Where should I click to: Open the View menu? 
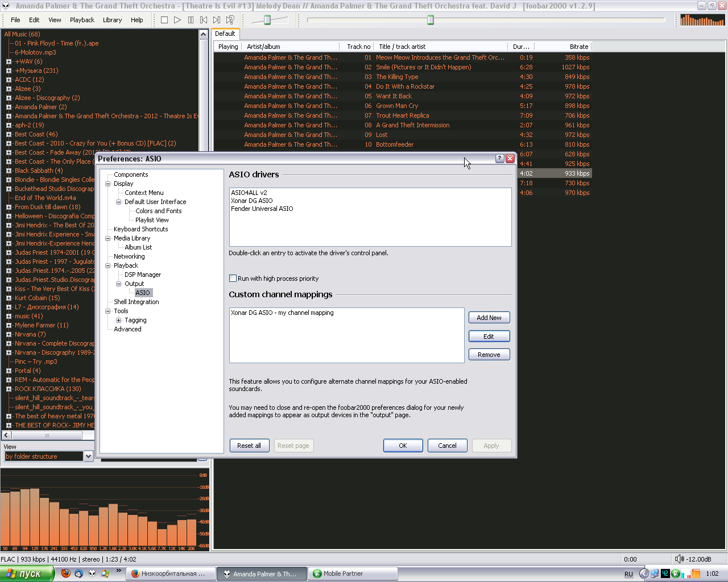[x=55, y=20]
